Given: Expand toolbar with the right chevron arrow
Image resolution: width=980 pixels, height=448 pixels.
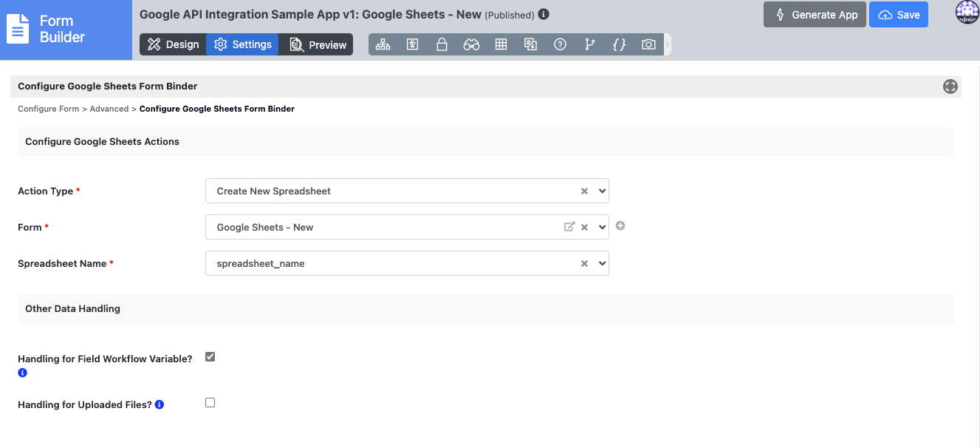Looking at the screenshot, I should pyautogui.click(x=668, y=44).
